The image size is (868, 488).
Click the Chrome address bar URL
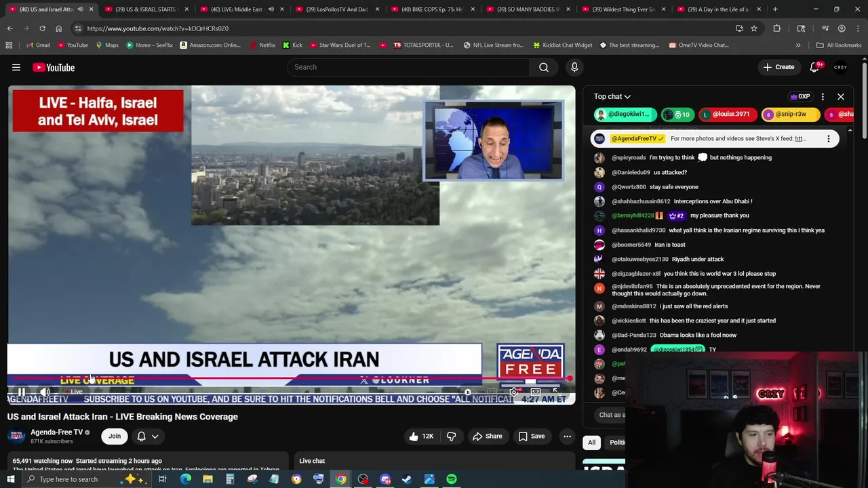157,28
